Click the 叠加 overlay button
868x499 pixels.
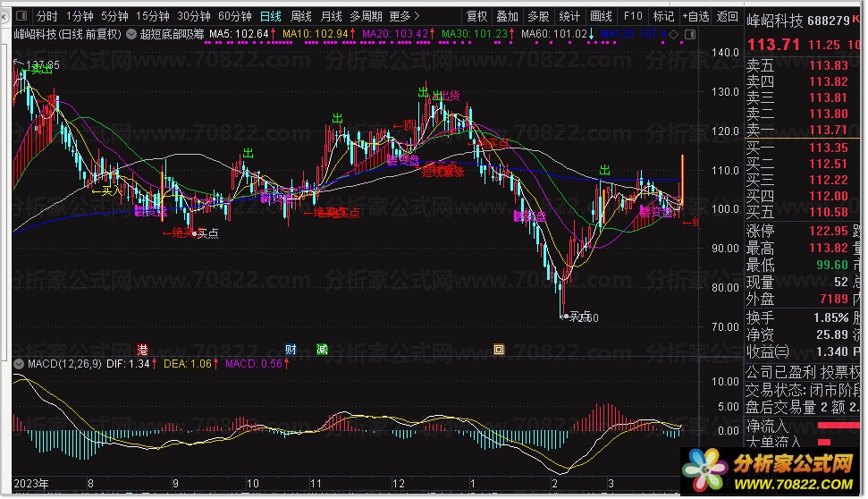click(507, 17)
